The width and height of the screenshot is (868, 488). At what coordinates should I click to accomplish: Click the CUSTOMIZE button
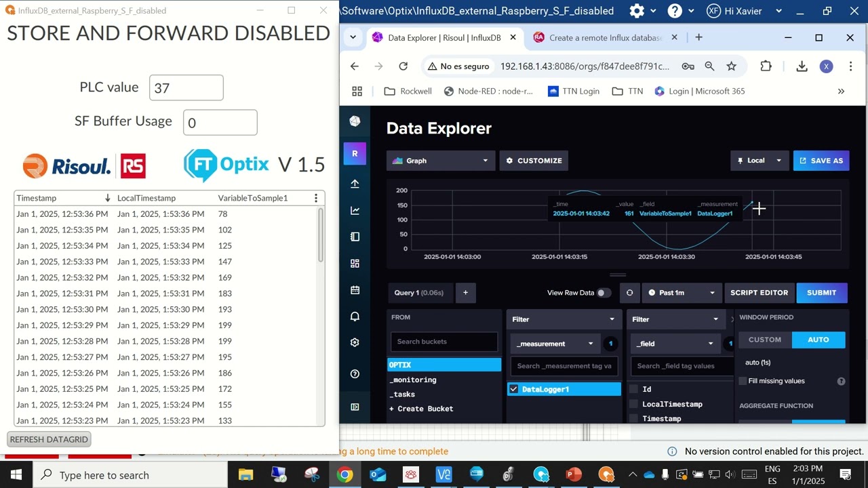click(x=534, y=161)
